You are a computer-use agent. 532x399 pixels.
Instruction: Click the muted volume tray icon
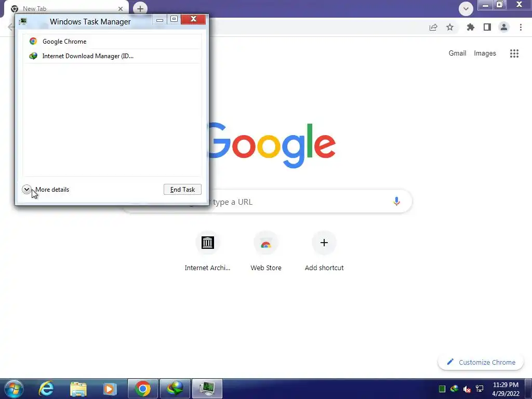(x=467, y=389)
